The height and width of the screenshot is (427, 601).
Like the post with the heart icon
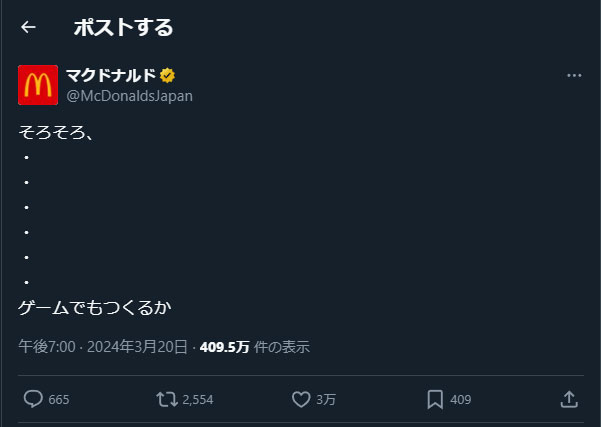[301, 399]
